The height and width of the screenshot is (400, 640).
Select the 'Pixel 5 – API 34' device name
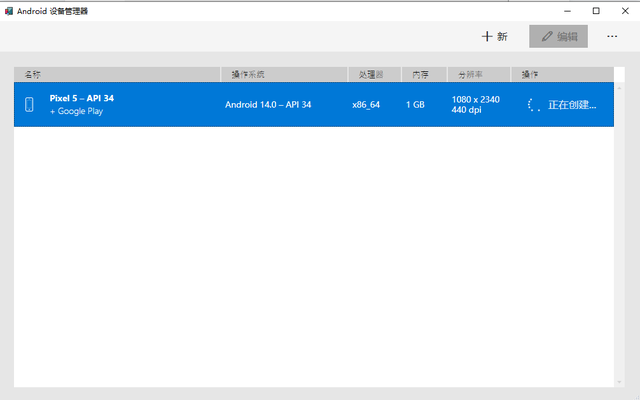(82, 98)
